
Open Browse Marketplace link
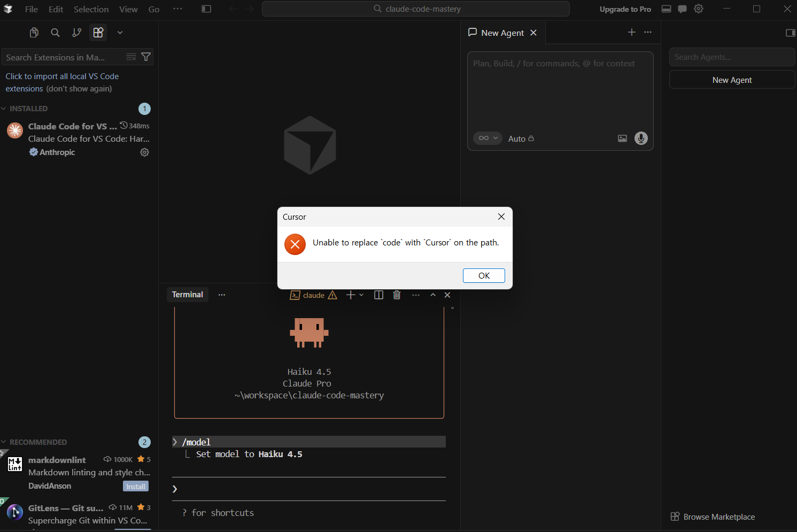713,517
